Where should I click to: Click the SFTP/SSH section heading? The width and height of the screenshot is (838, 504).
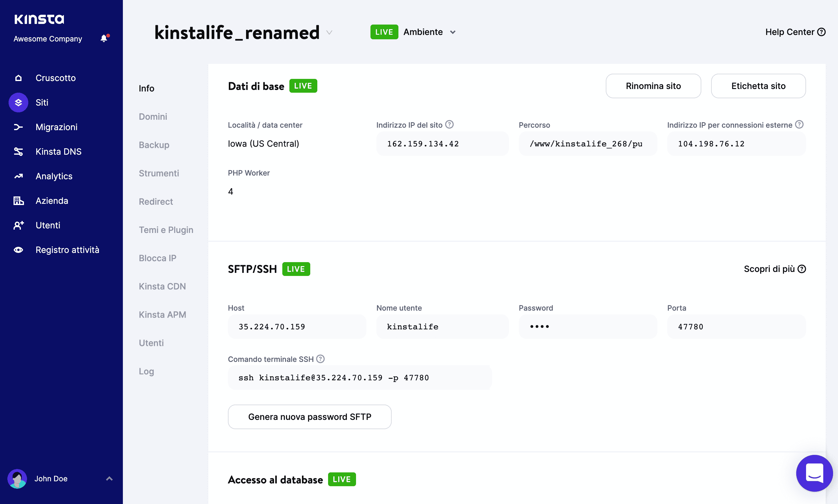[x=253, y=269]
